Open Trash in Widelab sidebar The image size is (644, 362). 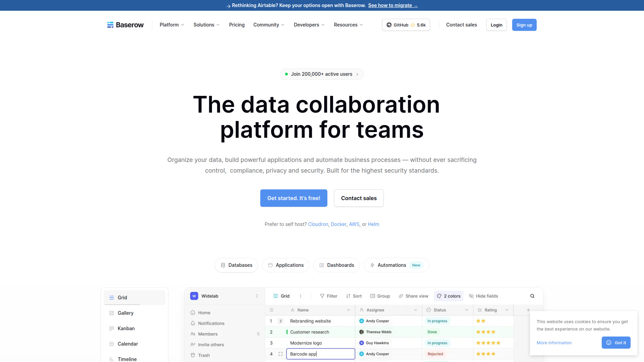tap(200, 355)
